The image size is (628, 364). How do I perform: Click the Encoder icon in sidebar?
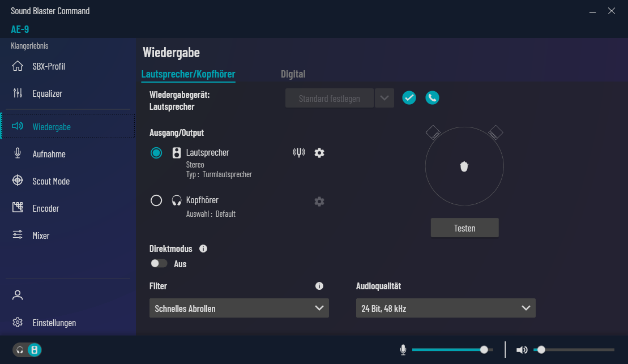[18, 207]
